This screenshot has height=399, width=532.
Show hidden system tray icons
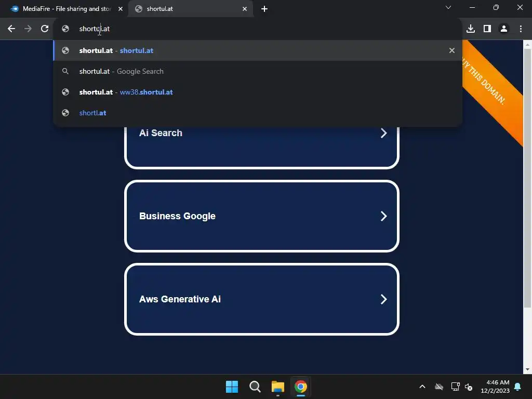point(422,387)
